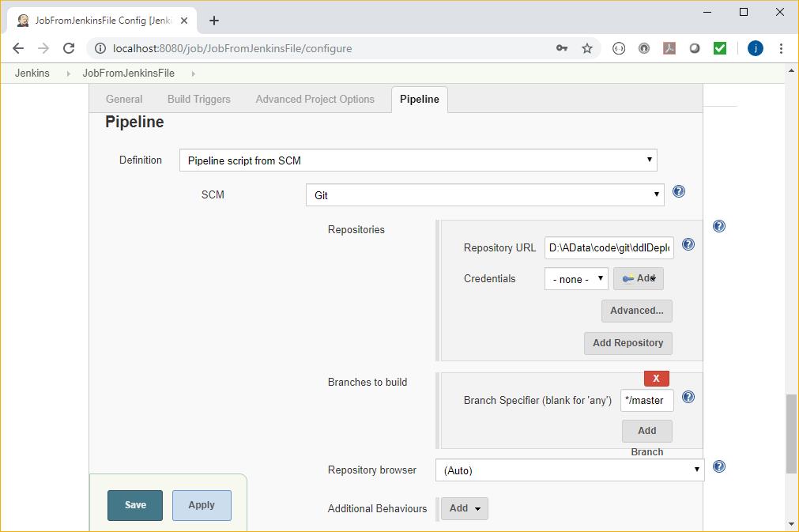Apply the configuration changes
This screenshot has width=799, height=532.
(x=202, y=505)
